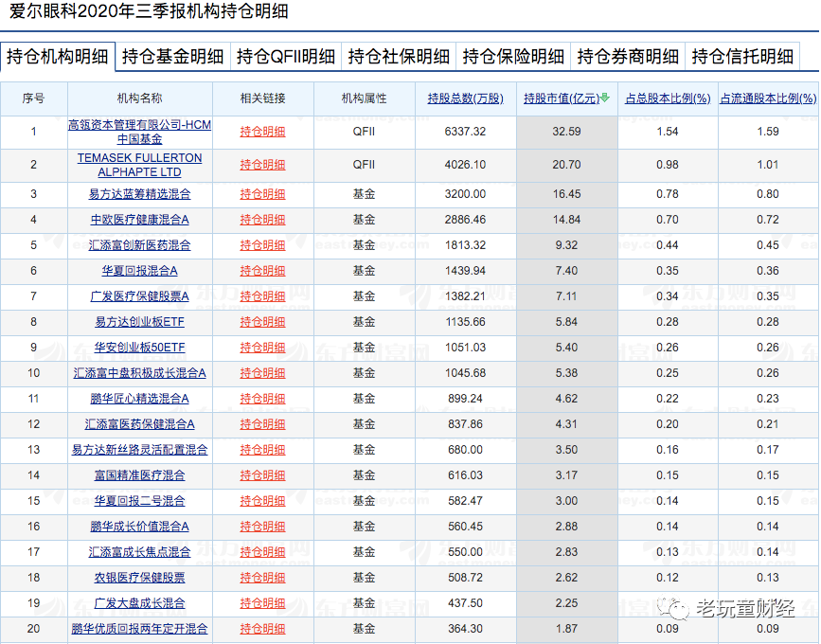Viewport: 821px width, 644px height.
Task: Click 持仓明细 in 汇添富中盘积极成长混合A row
Action: pos(263,373)
